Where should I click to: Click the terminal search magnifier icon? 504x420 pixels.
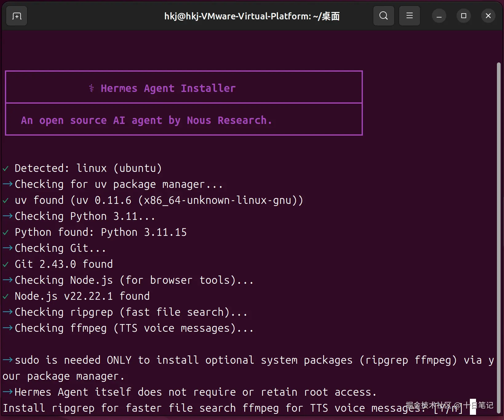[x=383, y=16]
